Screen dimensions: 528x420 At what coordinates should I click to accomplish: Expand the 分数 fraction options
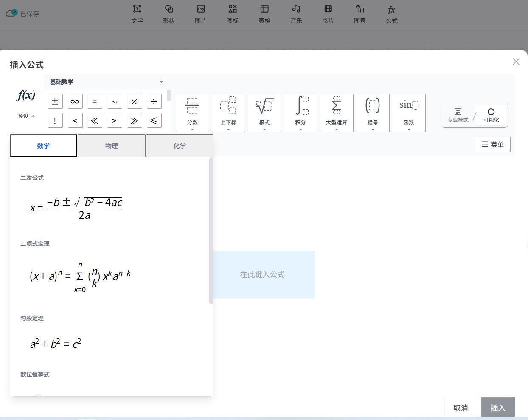coord(192,113)
